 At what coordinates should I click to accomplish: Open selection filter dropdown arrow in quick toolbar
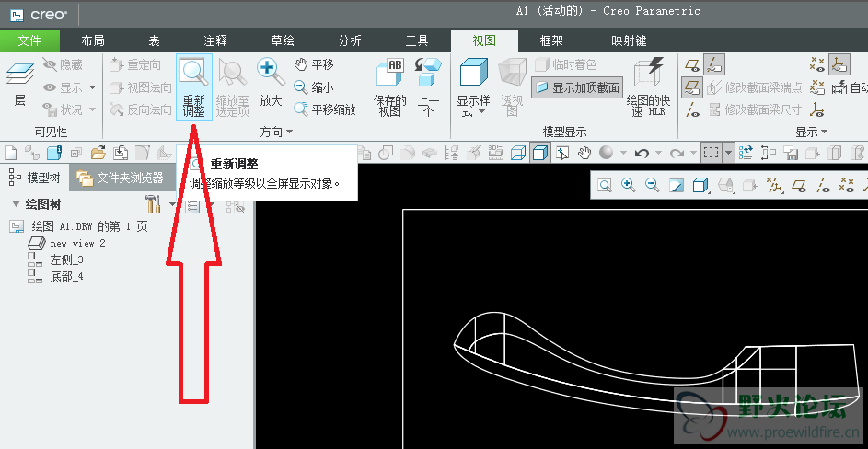(728, 152)
